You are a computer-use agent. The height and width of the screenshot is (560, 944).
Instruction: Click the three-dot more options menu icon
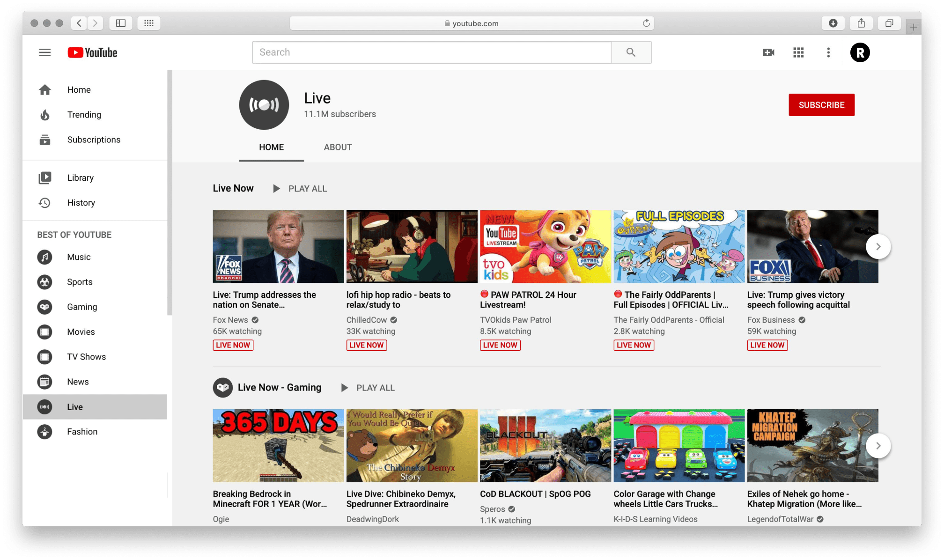(831, 52)
